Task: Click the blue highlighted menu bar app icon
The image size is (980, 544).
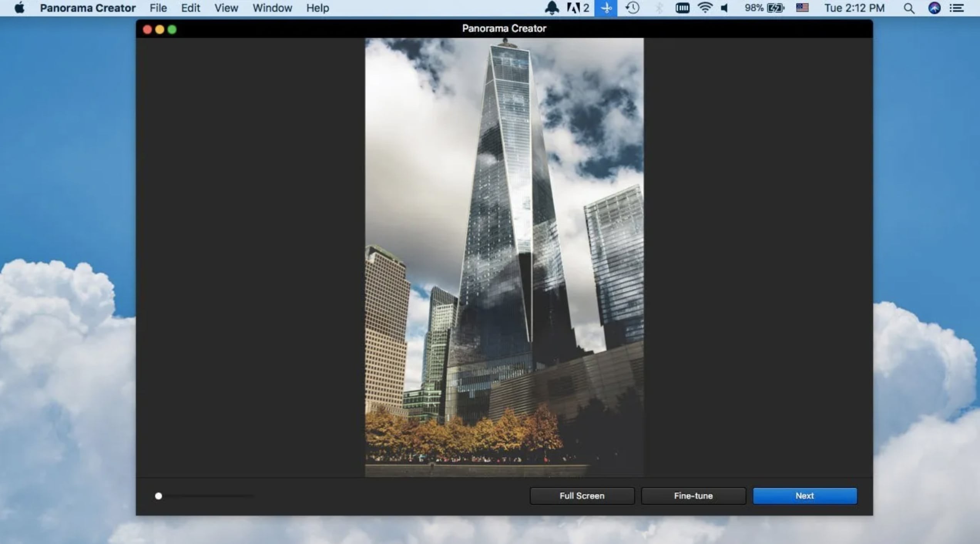Action: 606,8
